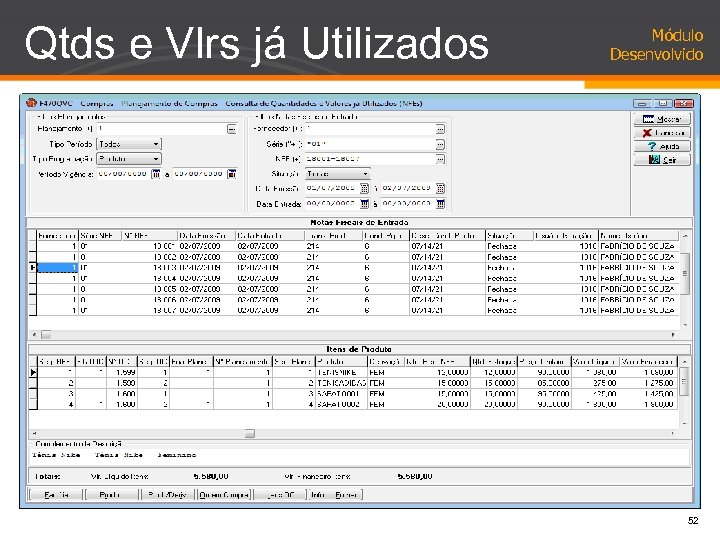This screenshot has height=540, width=720.
Task: Open calendar for Data Entrada end date
Action: (440, 203)
